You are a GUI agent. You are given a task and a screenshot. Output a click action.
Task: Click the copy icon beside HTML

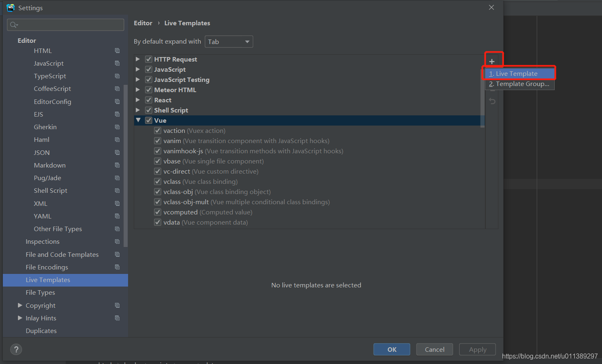point(117,51)
